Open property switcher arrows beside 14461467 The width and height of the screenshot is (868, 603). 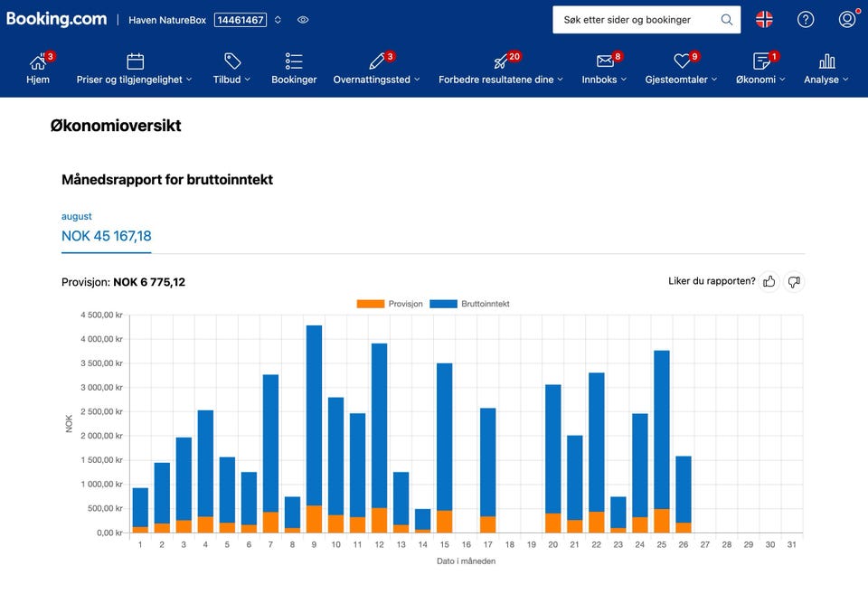278,20
